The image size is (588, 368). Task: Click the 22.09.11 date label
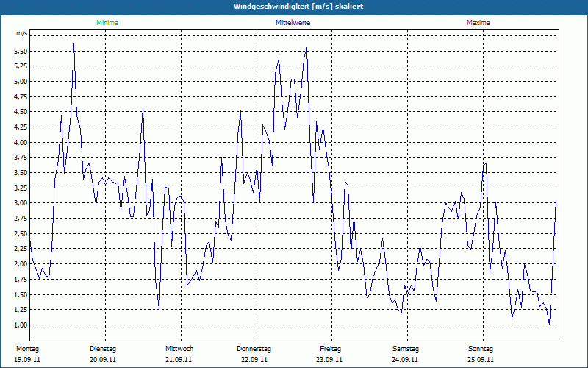(x=254, y=360)
